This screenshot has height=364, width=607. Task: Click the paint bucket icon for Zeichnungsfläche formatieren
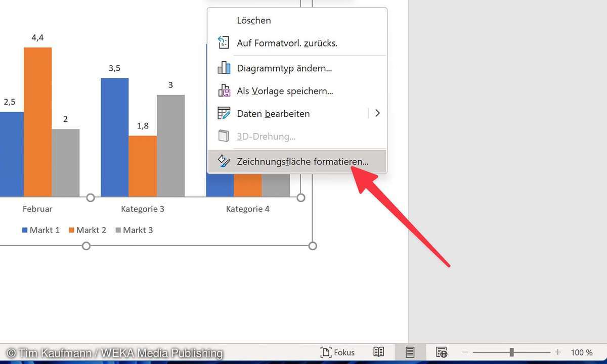(224, 161)
